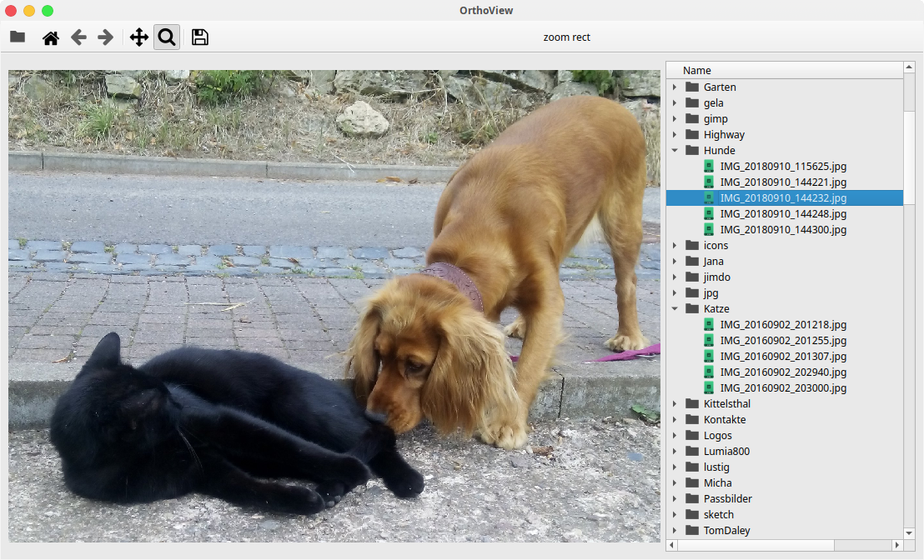Expand the gela folder
The image size is (924, 560).
tap(675, 103)
